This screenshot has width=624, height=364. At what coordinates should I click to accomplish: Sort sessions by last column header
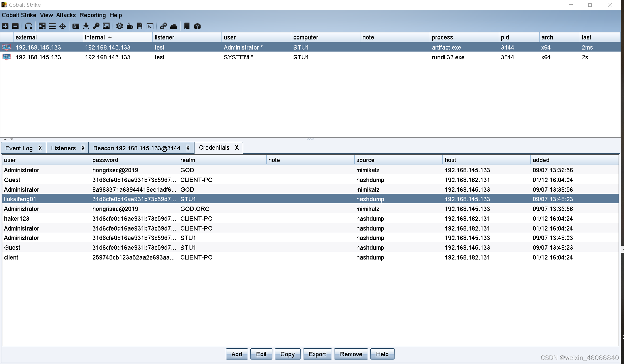[x=600, y=37]
